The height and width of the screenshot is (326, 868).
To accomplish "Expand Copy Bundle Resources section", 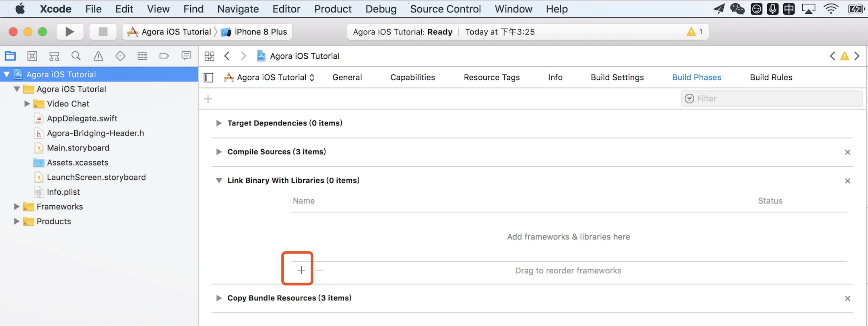I will [219, 298].
